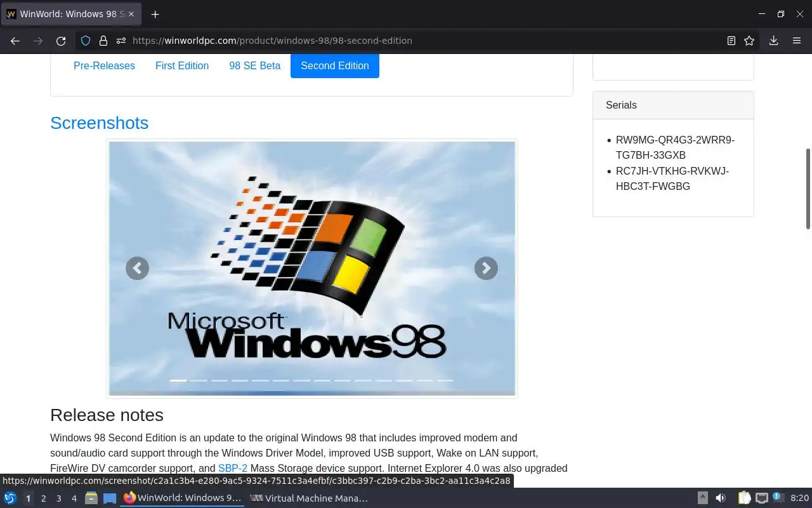Bookmark this page with the star icon
This screenshot has width=812, height=508.
[x=749, y=41]
